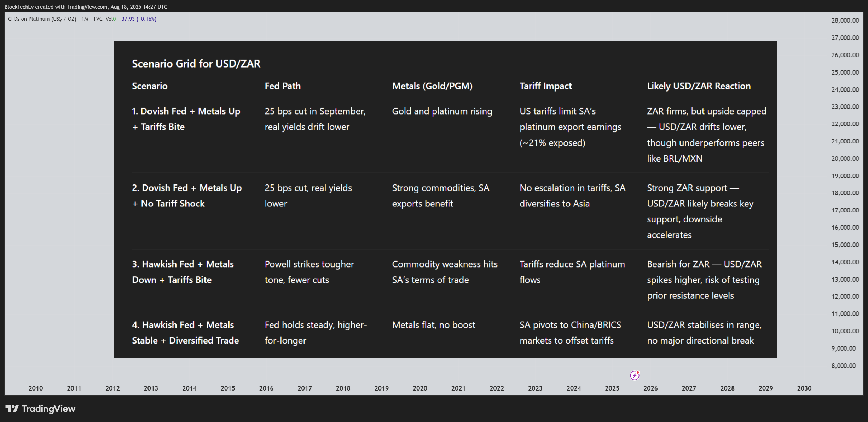Click the pink lightning event marker icon
The image size is (868, 422).
pyautogui.click(x=635, y=375)
